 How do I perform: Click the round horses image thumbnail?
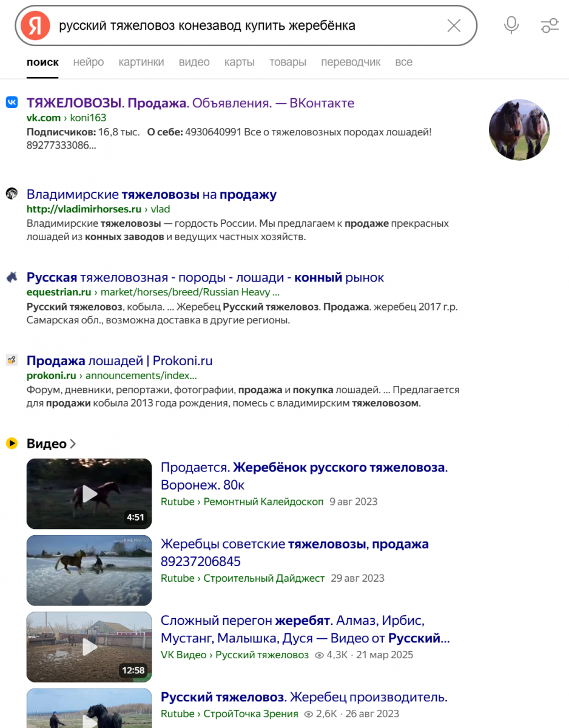point(519,130)
